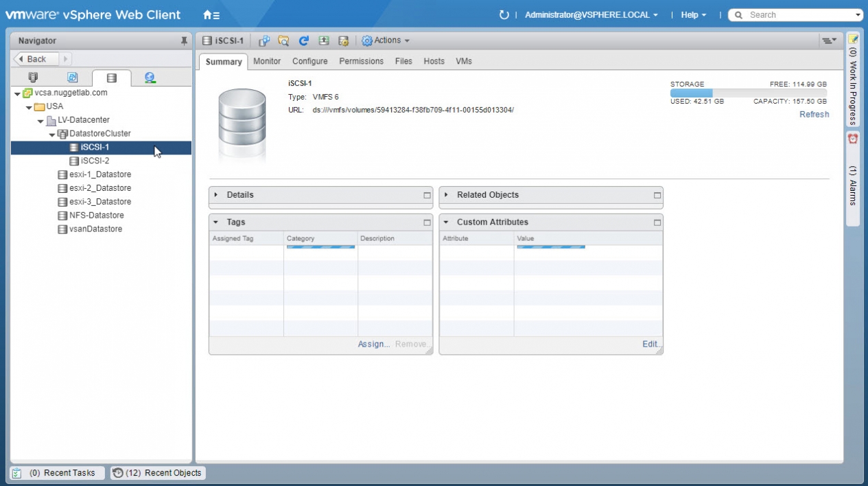Open the Administrator@VSPHERE.LOCAL user menu
Screen dimensions: 868x486
point(591,15)
